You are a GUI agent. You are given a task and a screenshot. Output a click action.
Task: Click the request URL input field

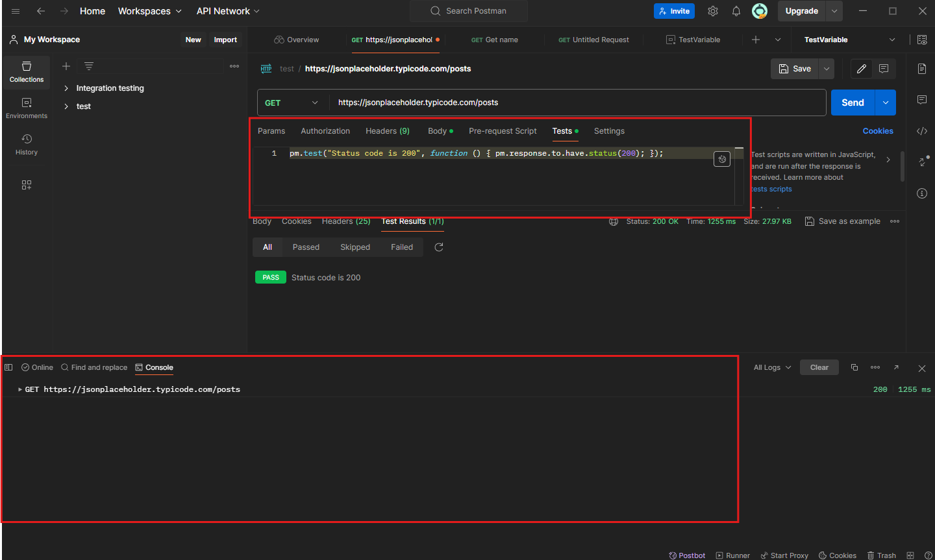578,103
